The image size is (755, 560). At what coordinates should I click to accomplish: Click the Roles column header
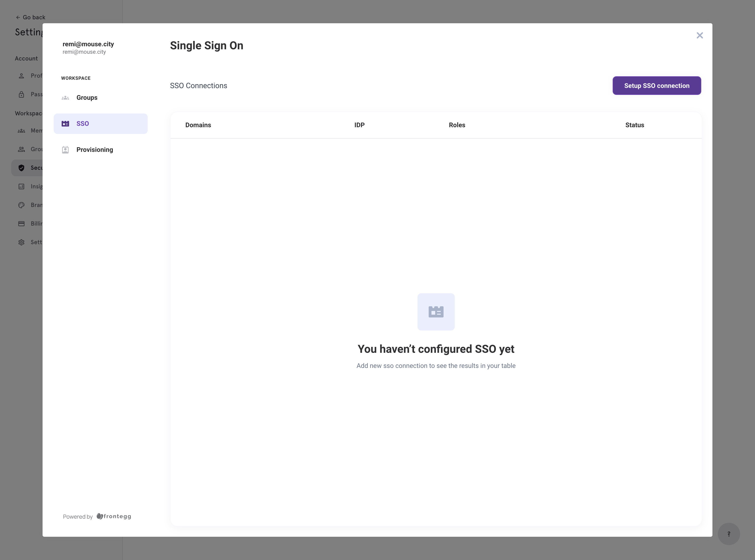tap(457, 125)
